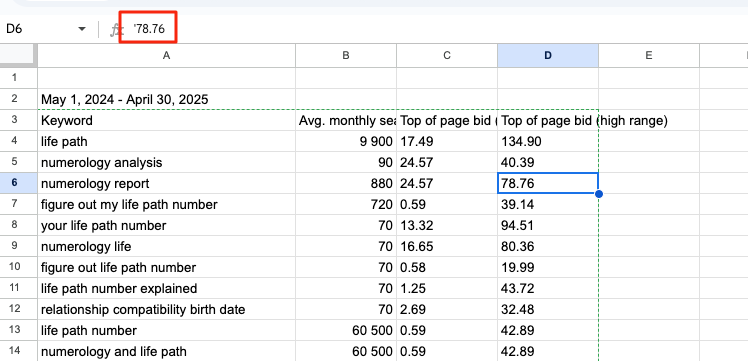Click the 134.90 value cell

pos(548,141)
